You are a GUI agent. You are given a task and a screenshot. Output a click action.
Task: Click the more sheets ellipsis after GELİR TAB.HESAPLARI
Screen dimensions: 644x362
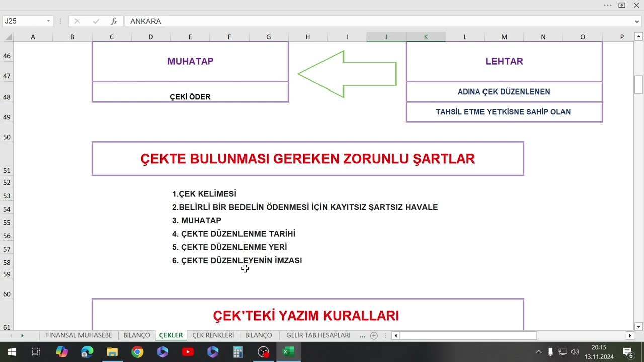(x=363, y=335)
